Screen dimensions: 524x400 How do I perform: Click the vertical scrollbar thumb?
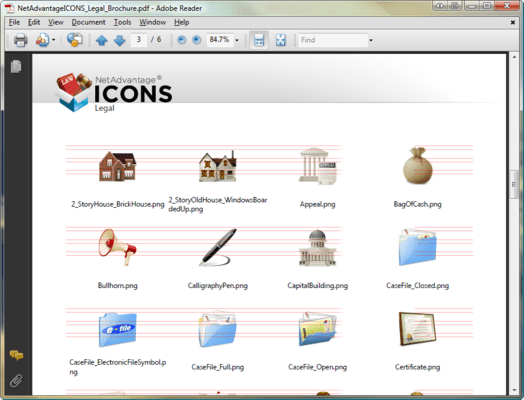click(514, 184)
